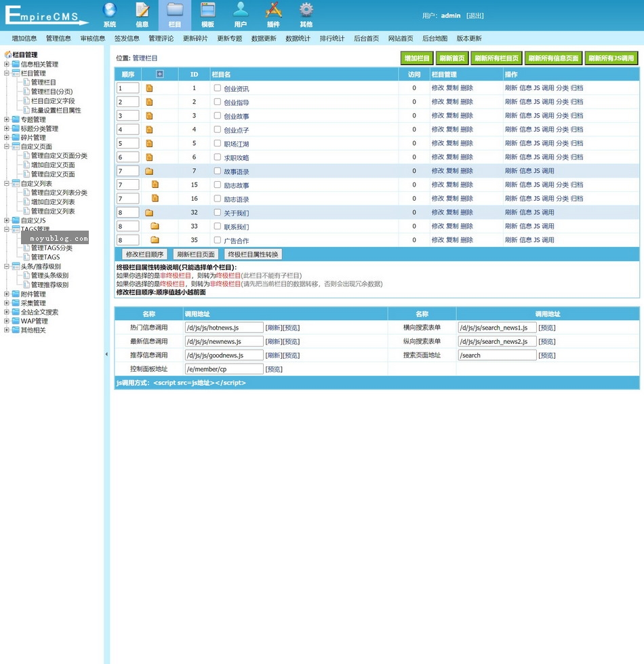Expand the 信息相关管理 tree node
Screen dimensions: 644x664
click(x=6, y=64)
